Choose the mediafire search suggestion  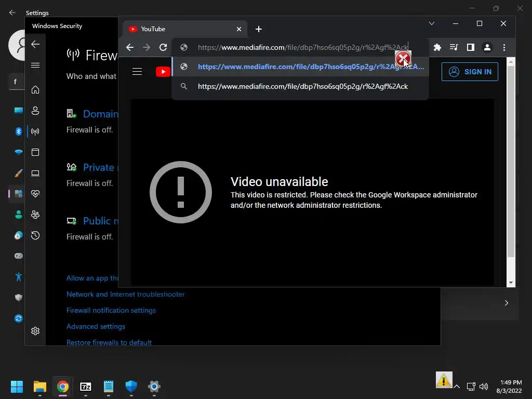(x=300, y=86)
